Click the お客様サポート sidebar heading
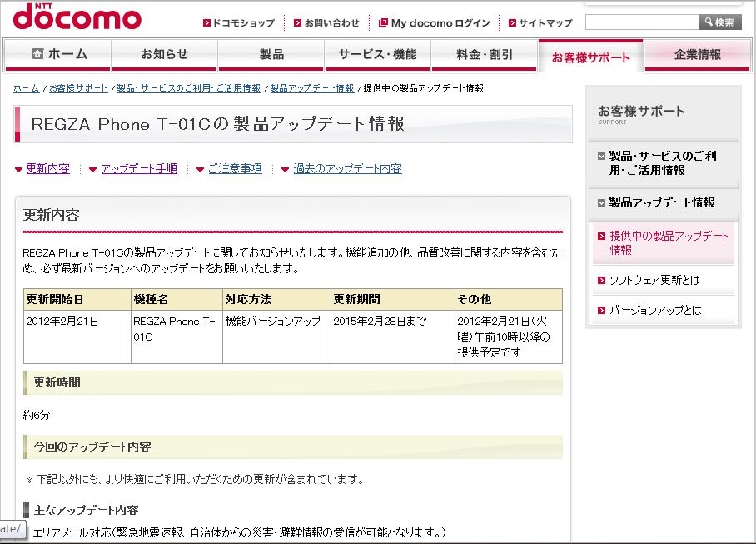This screenshot has width=756, height=544. (641, 112)
